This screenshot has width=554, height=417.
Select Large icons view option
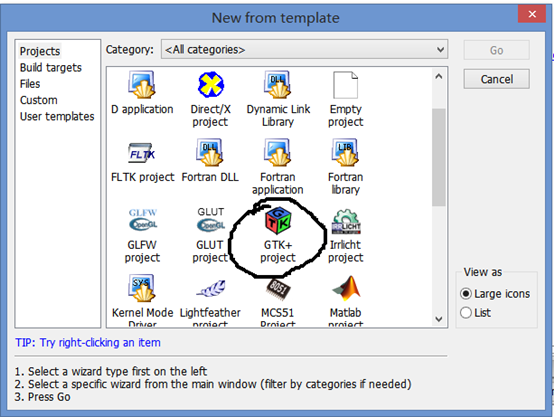point(495,294)
